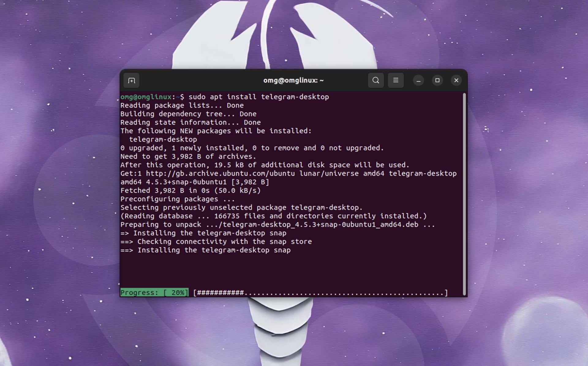Click the hash-filled install progress bar
This screenshot has width=588, height=366.
(320, 293)
